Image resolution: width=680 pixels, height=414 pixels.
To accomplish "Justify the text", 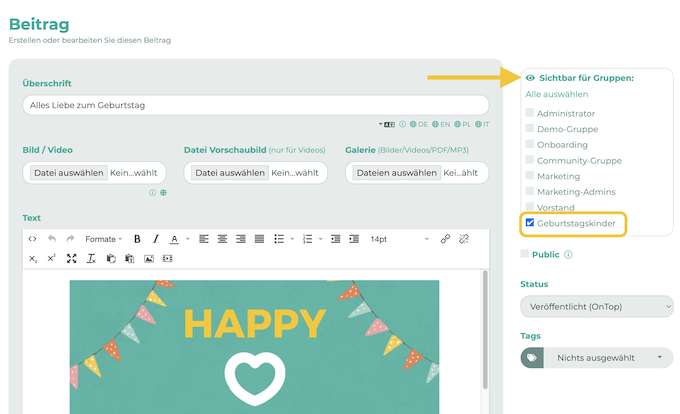I will (x=259, y=239).
